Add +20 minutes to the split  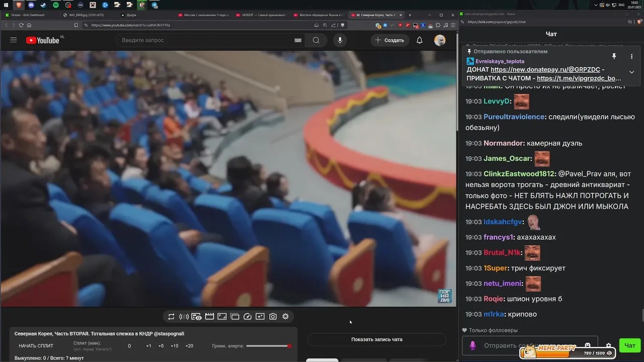coord(189,346)
